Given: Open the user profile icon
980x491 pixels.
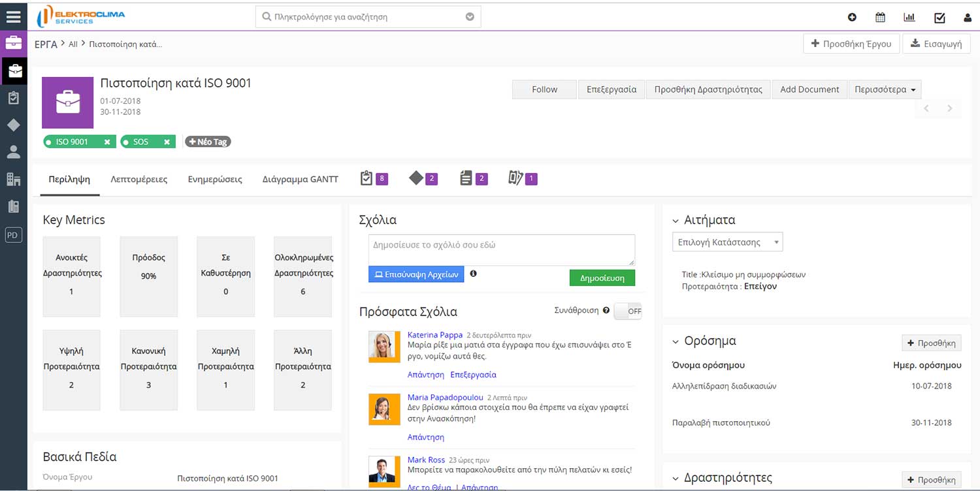Looking at the screenshot, I should pyautogui.click(x=968, y=18).
